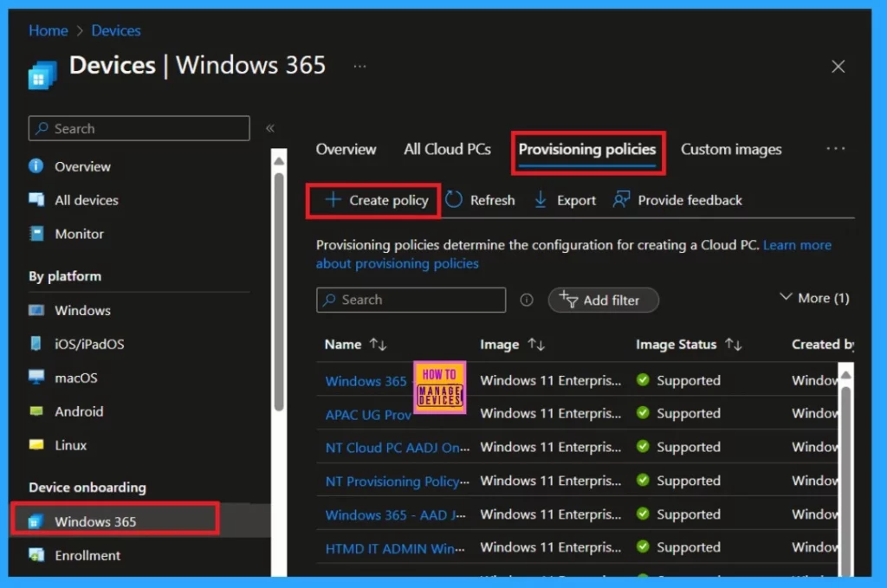Click the Enrollment icon in sidebar
Image resolution: width=887 pixels, height=588 pixels.
coord(36,554)
